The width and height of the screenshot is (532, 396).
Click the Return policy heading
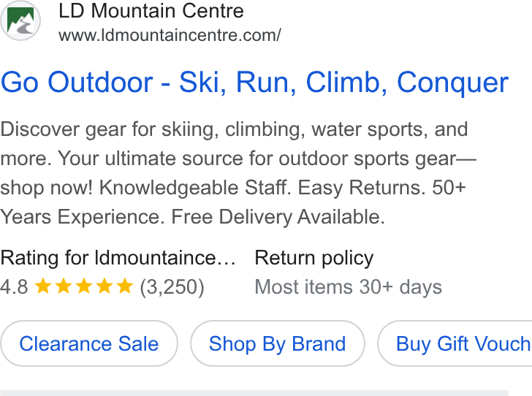(x=313, y=258)
